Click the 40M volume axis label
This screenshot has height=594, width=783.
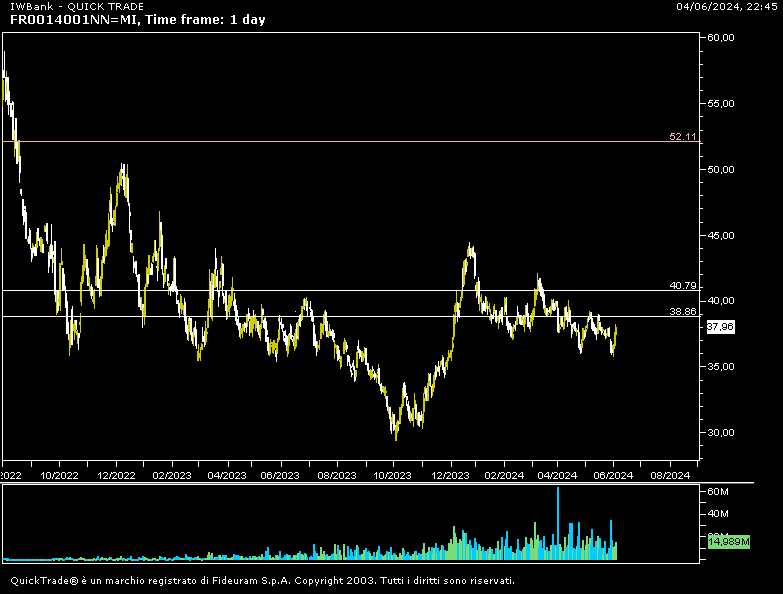(718, 514)
